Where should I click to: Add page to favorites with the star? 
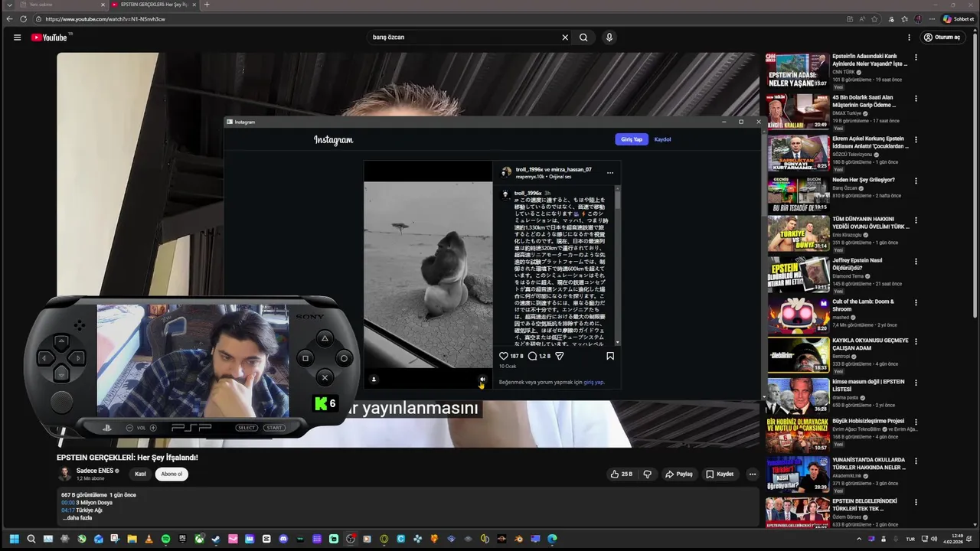click(874, 19)
